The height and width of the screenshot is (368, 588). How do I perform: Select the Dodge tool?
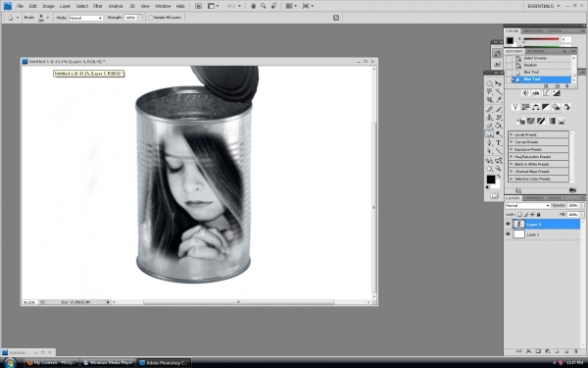(499, 133)
